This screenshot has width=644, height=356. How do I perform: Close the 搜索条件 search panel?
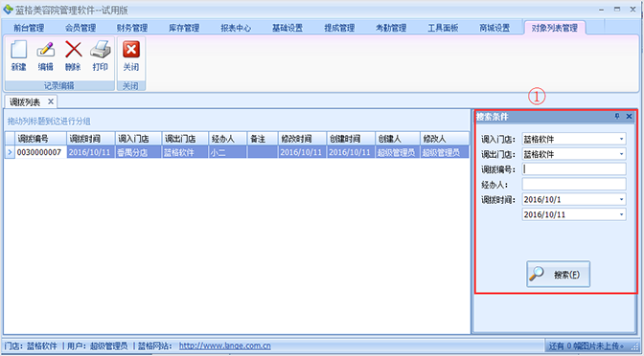click(629, 117)
